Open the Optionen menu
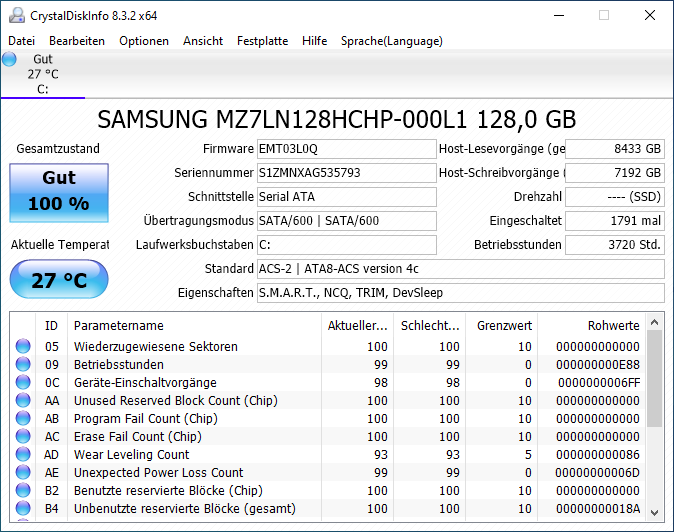This screenshot has width=674, height=532. pos(144,41)
